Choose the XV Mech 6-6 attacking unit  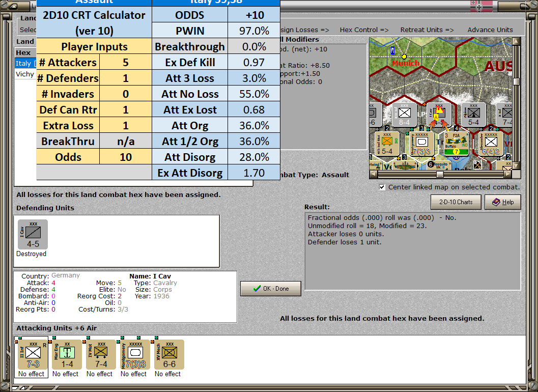tap(169, 354)
